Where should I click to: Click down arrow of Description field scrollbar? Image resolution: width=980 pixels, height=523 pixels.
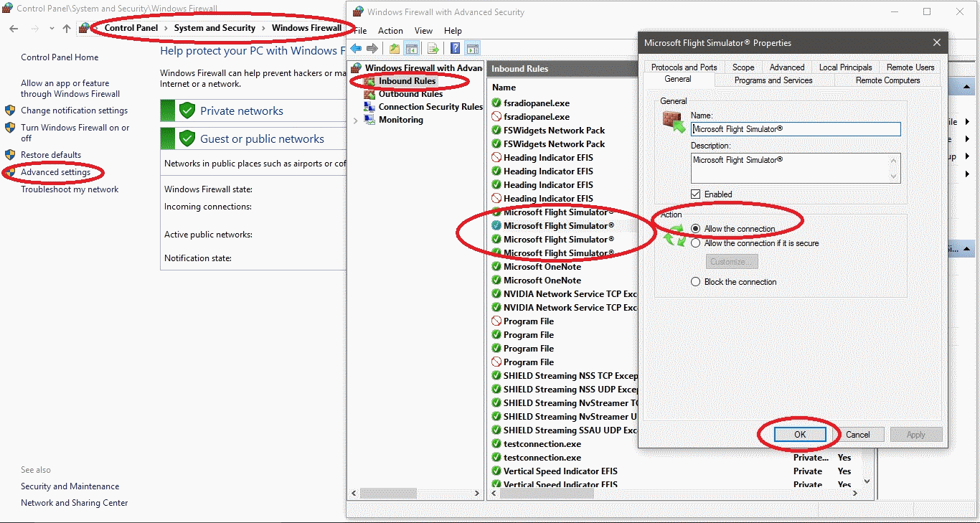point(894,176)
